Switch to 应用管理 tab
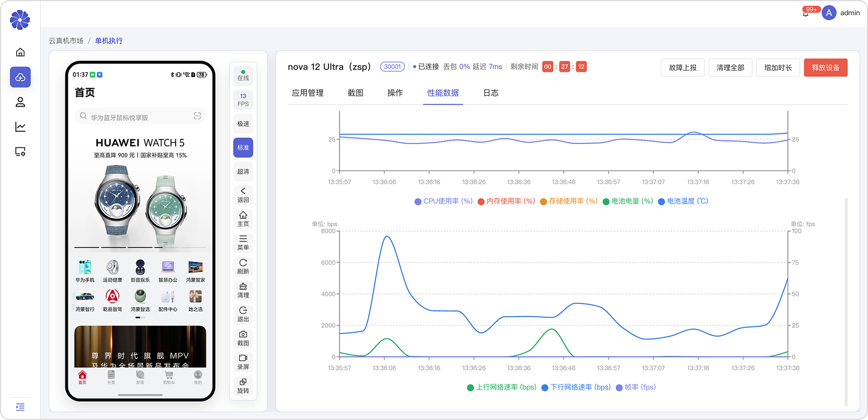Image resolution: width=868 pixels, height=420 pixels. click(x=307, y=93)
